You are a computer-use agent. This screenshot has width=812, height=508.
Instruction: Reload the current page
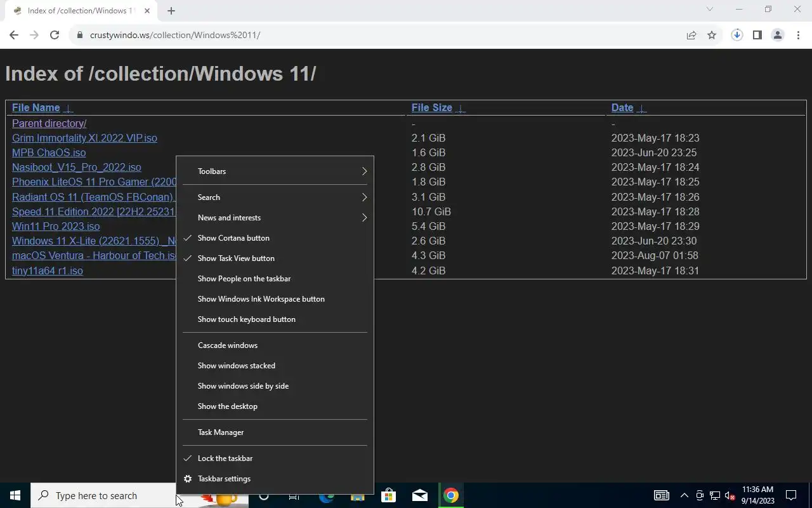[55, 35]
